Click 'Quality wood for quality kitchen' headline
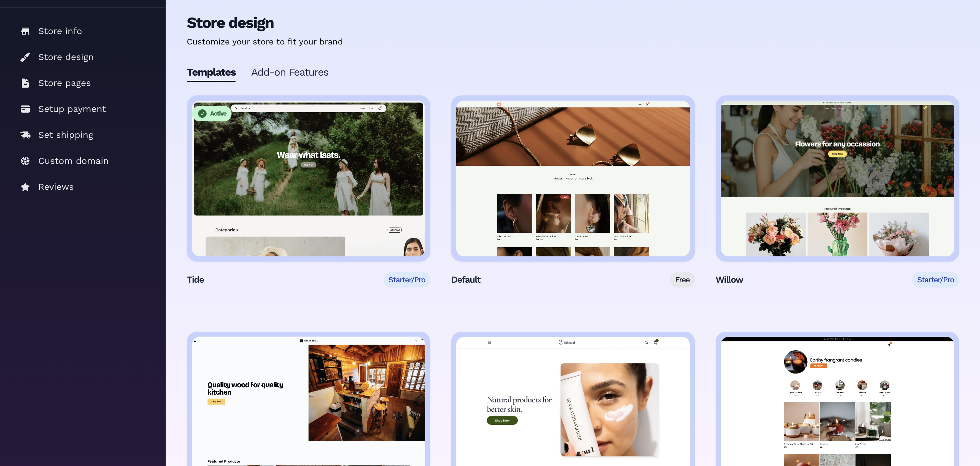 point(245,388)
